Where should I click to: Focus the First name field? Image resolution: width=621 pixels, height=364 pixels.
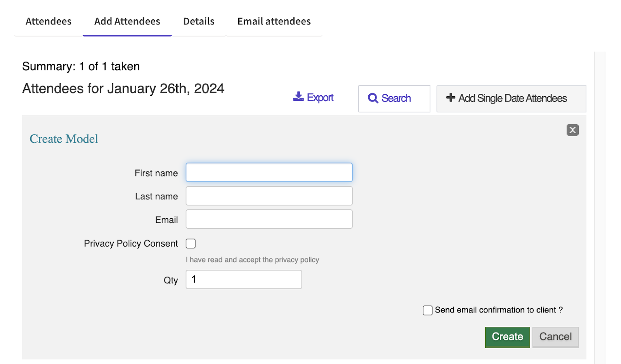[x=269, y=173]
